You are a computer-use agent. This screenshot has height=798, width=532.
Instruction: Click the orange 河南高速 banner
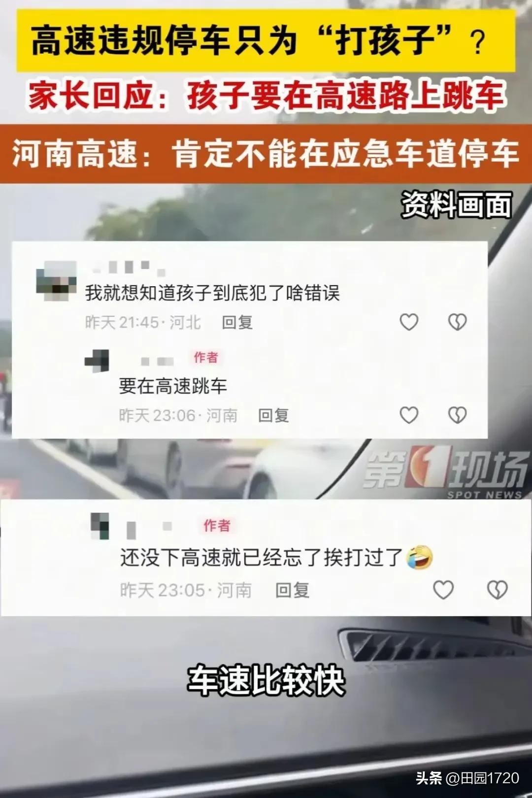[x=266, y=154]
